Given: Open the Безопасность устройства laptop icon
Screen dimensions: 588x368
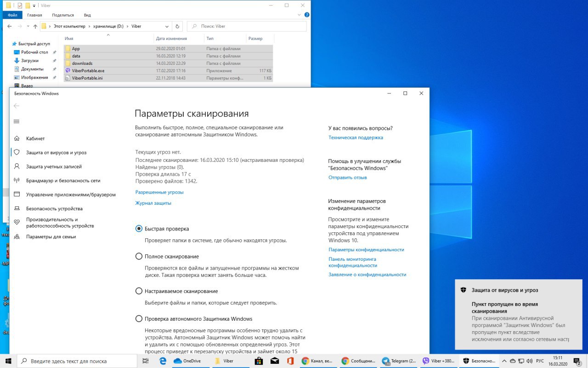Looking at the screenshot, I should point(17,208).
